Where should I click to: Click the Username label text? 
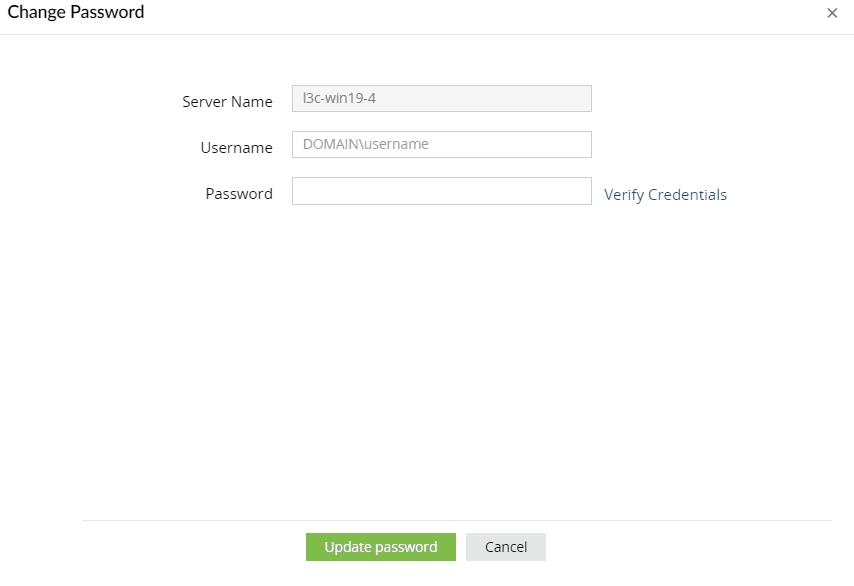click(x=236, y=147)
